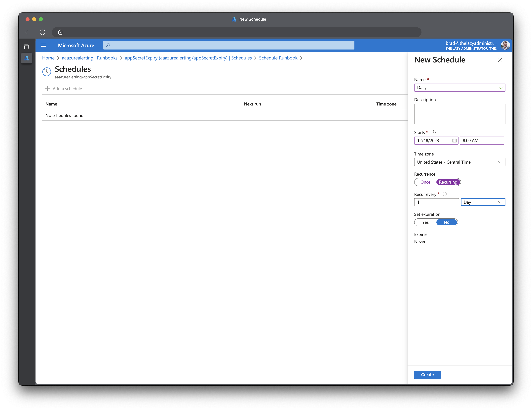This screenshot has width=532, height=410.
Task: Go back with the browser back arrow
Action: pos(28,32)
